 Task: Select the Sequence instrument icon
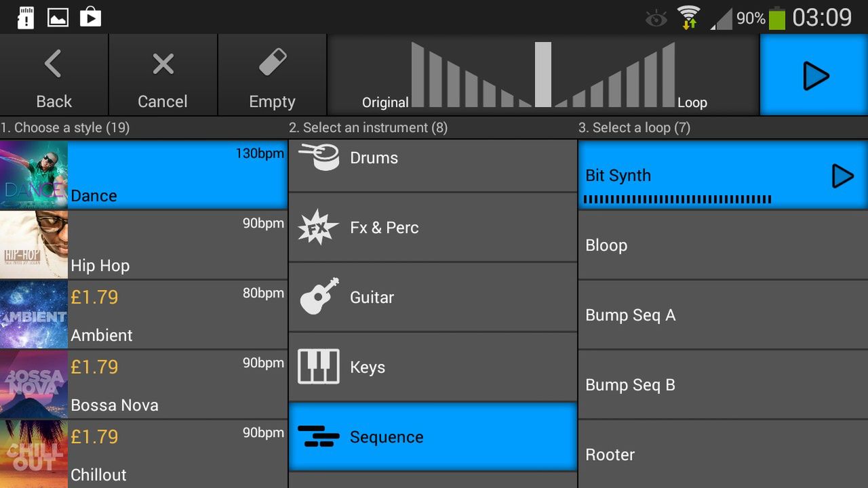point(319,436)
